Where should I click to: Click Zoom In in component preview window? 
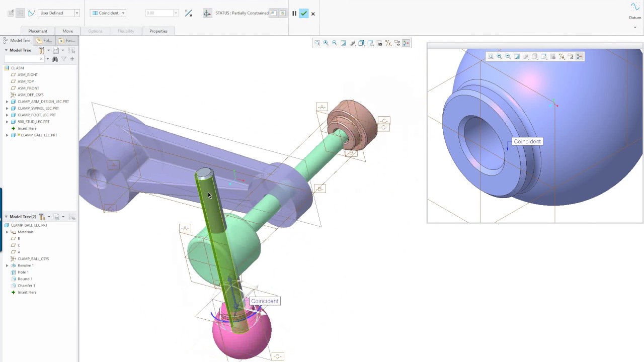pos(499,57)
